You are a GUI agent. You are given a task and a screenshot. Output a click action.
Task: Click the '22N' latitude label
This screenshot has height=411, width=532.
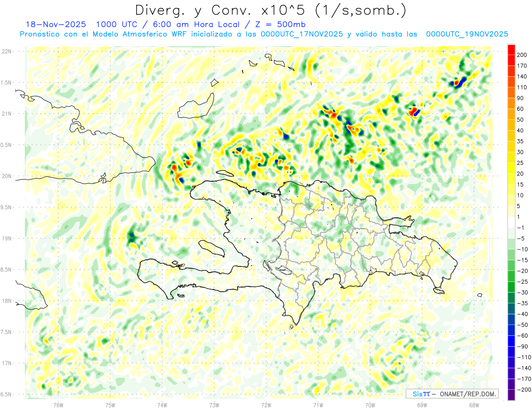[6, 51]
